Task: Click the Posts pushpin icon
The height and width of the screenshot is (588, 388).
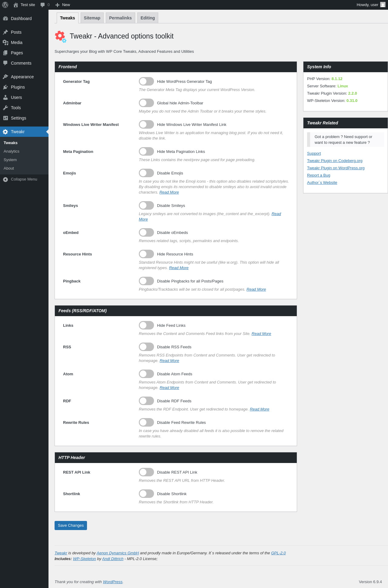Action: click(x=5, y=32)
